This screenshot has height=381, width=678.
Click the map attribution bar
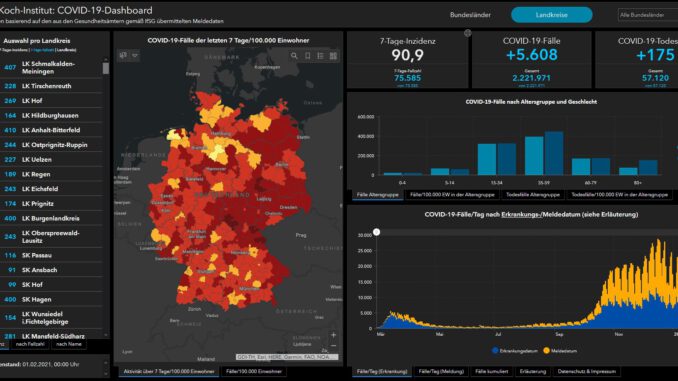287,357
